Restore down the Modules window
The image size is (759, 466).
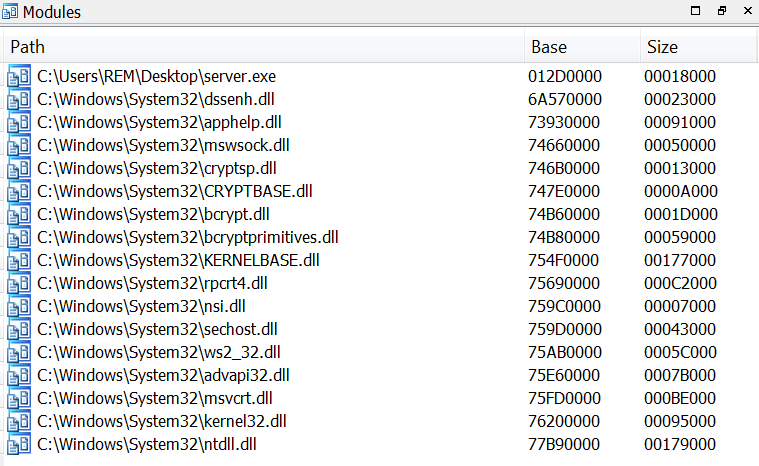click(x=722, y=11)
